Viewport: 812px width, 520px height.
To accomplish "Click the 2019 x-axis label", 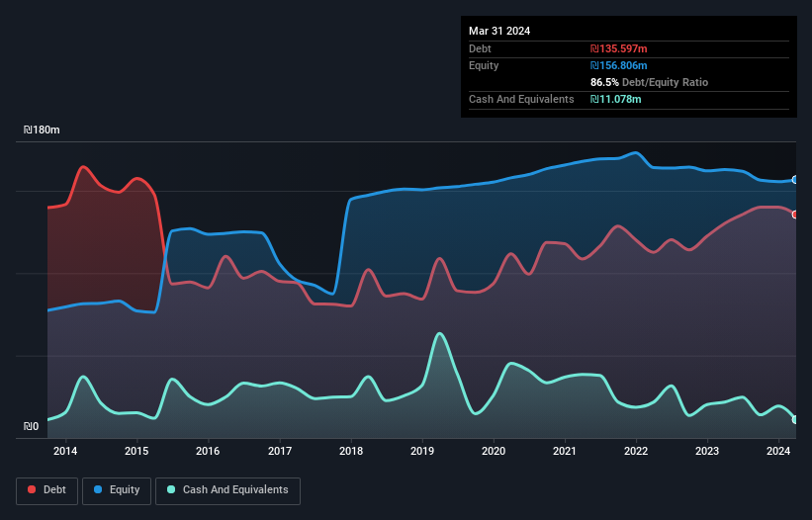I will pos(422,451).
